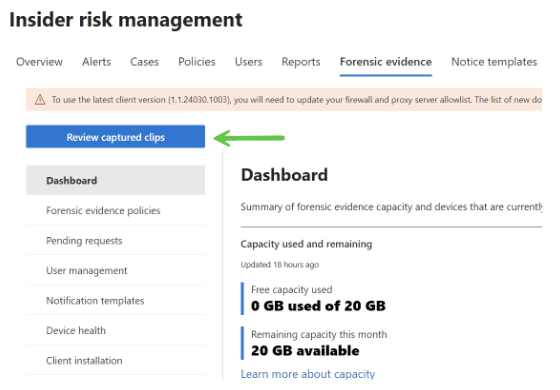Open User management page
560x390 pixels.
click(115, 270)
